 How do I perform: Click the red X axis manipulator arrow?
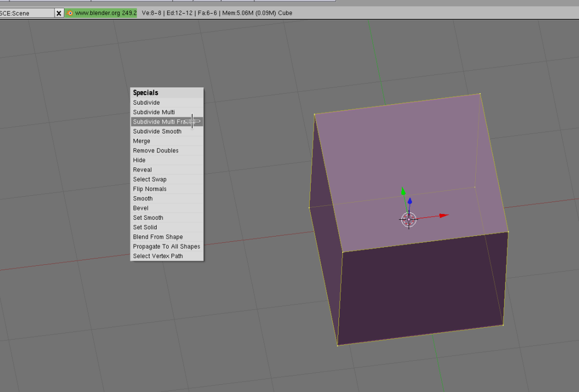[444, 215]
